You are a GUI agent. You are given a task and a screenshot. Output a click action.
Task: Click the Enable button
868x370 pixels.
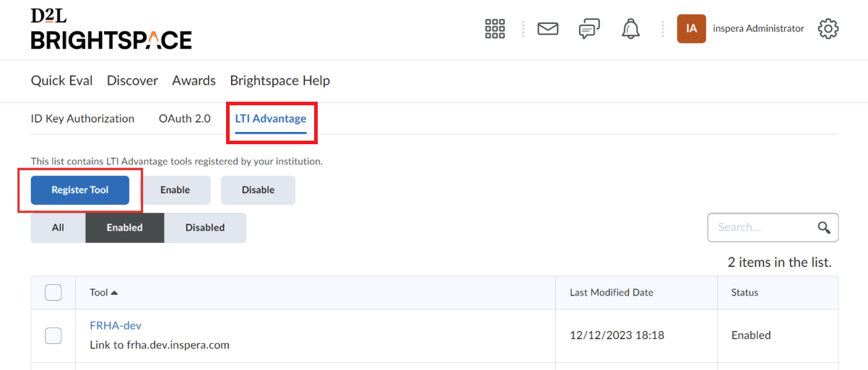point(175,190)
